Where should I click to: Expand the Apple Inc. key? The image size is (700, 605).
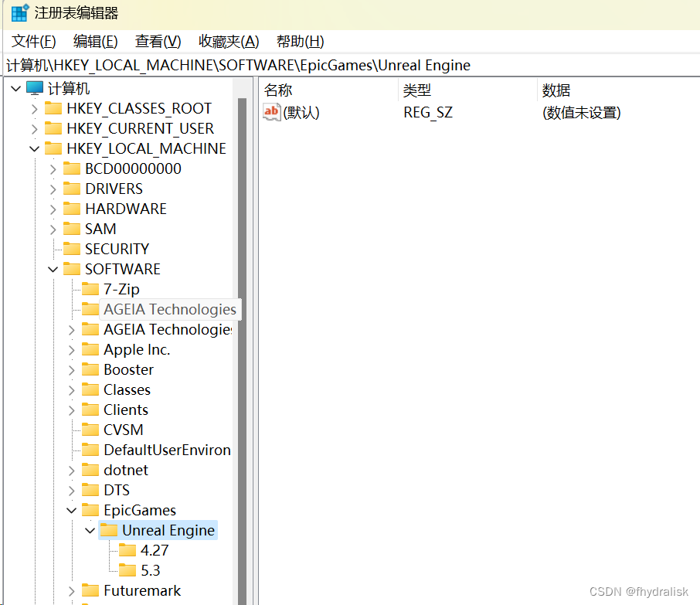(x=71, y=349)
